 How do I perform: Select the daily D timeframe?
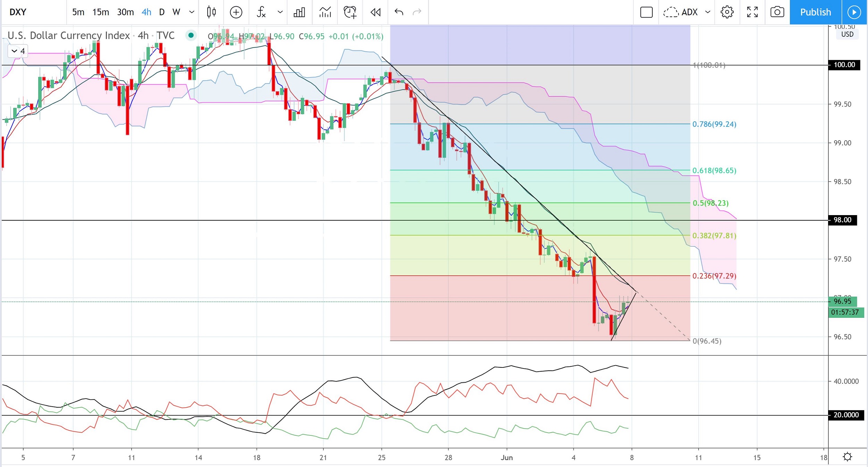162,12
